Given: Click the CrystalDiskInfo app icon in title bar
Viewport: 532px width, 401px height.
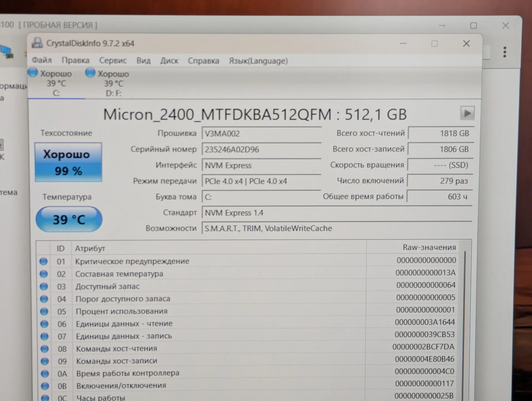Looking at the screenshot, I should [x=37, y=43].
